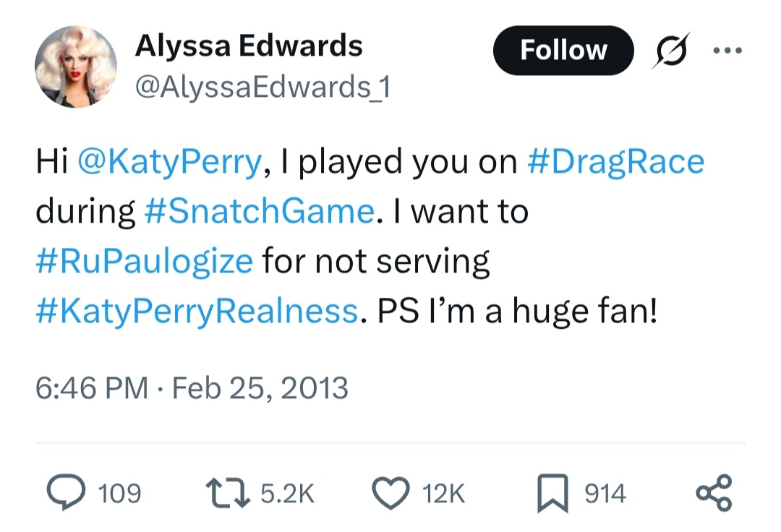
Task: Open the #DragRace hashtag
Action: point(615,162)
